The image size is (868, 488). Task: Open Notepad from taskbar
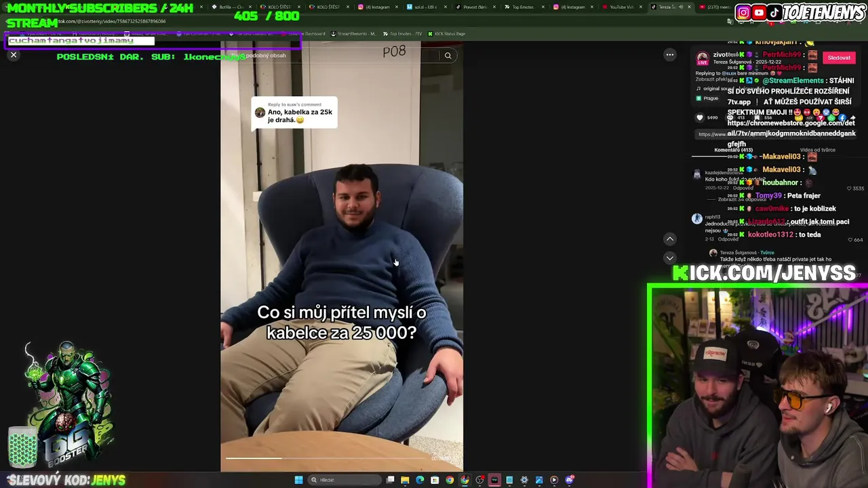pos(509,480)
